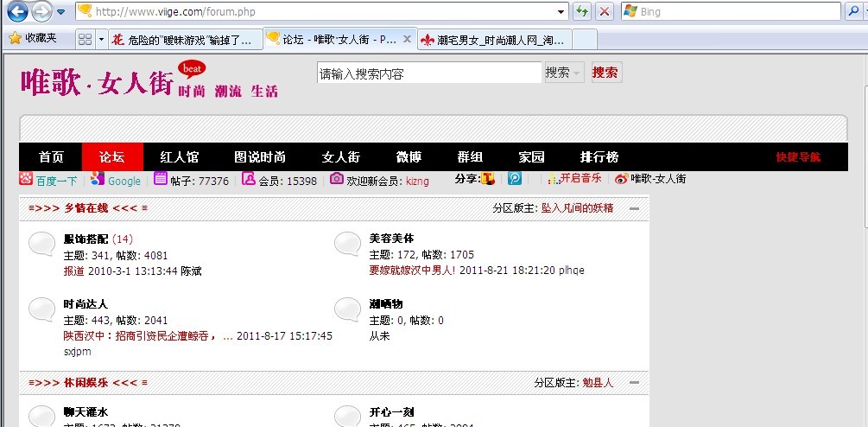Click the Bing search box
This screenshot has width=868, height=427.
coord(731,11)
